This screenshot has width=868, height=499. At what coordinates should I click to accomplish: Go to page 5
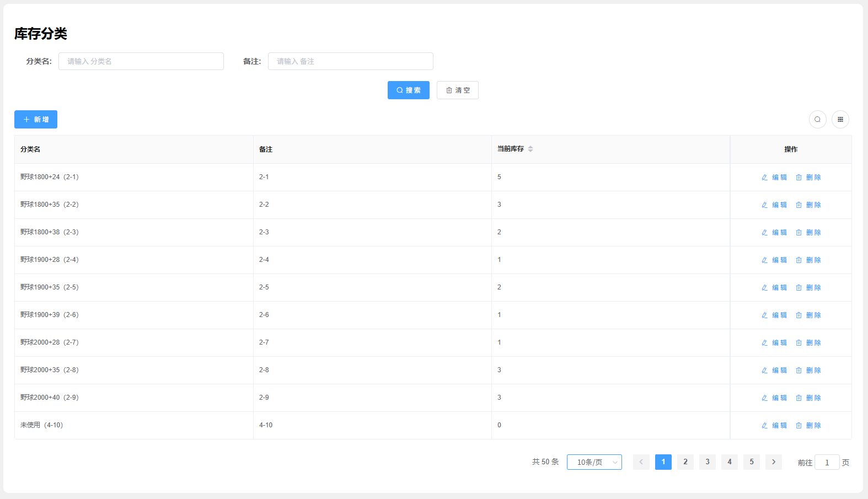(x=751, y=462)
